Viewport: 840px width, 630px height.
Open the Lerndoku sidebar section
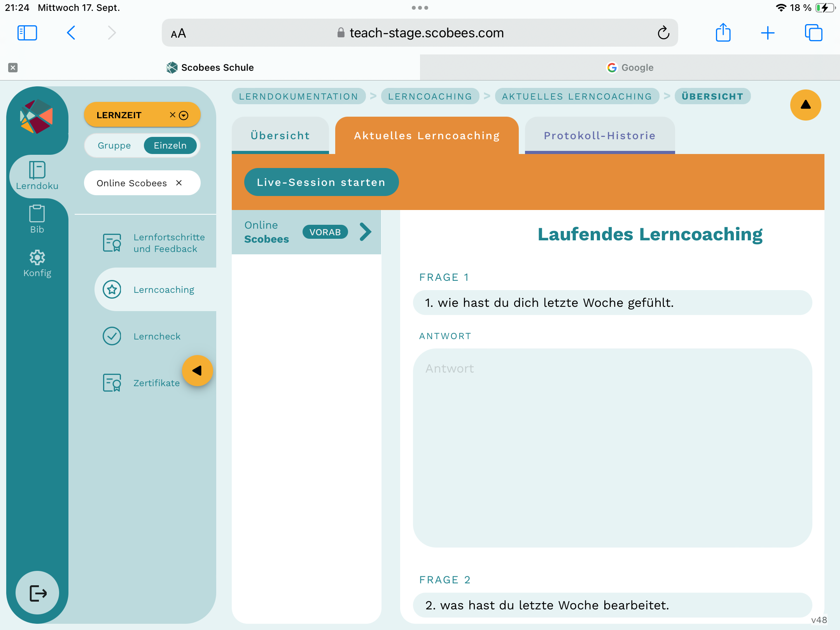37,176
